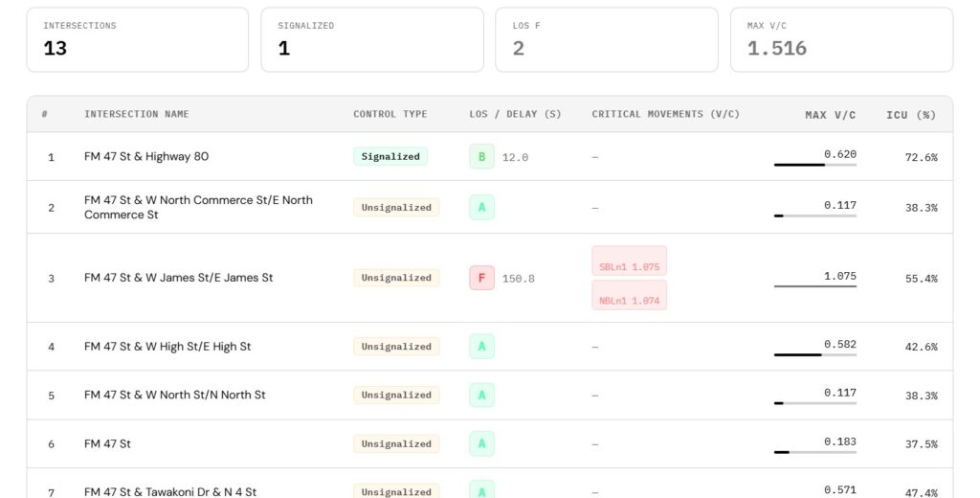The image size is (980, 498).
Task: Click Unsignalized badge on North Commerce St row
Action: point(396,207)
